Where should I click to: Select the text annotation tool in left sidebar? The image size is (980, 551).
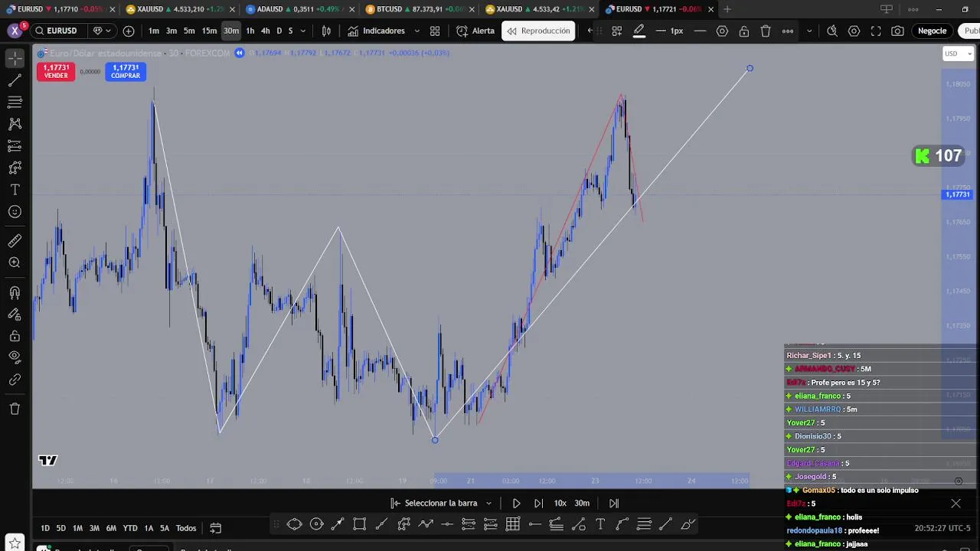(15, 190)
